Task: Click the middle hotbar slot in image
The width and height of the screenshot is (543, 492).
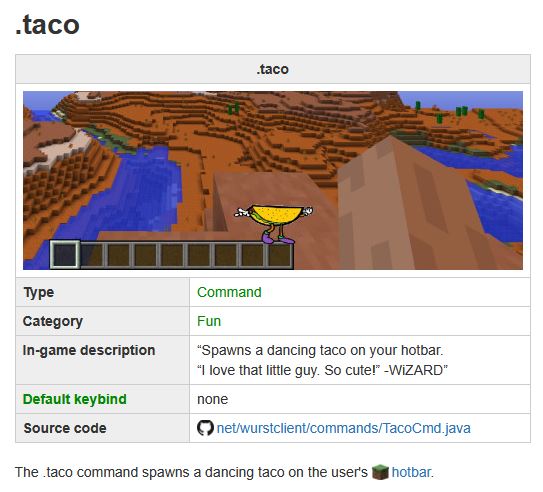Action: 172,255
